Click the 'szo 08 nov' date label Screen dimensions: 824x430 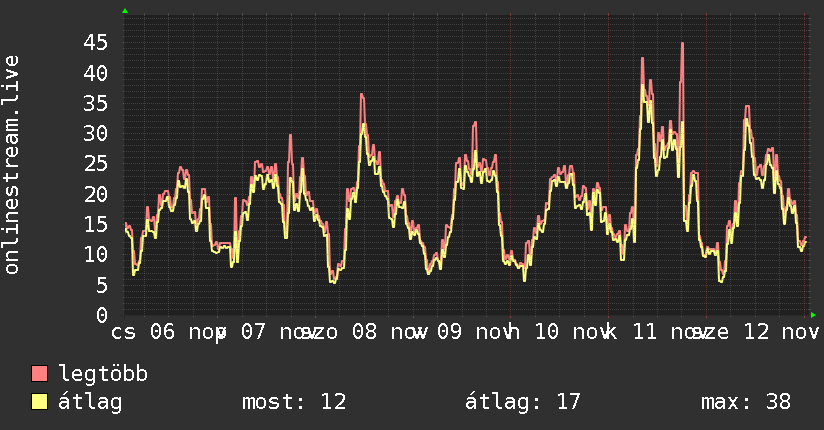pos(366,332)
